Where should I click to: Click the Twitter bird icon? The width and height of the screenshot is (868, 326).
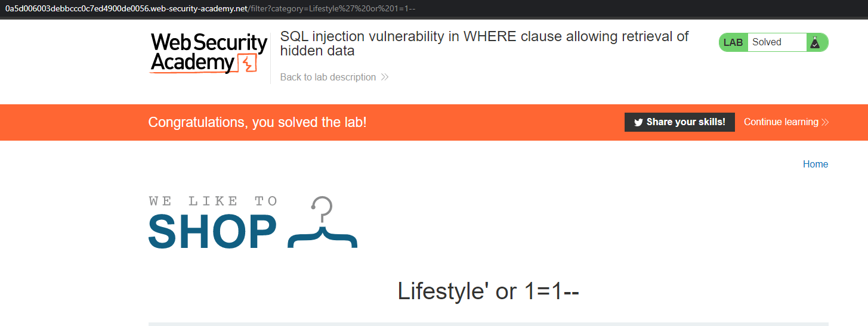tap(638, 122)
